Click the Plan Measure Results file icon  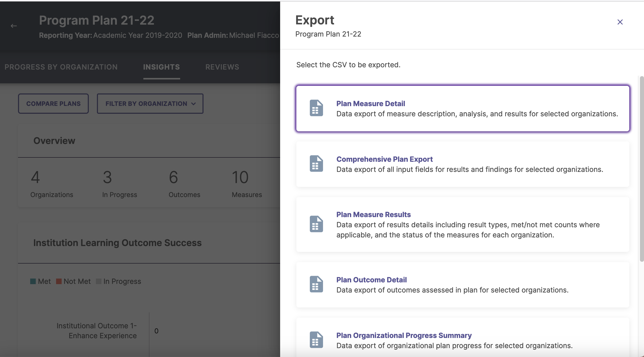coord(316,224)
